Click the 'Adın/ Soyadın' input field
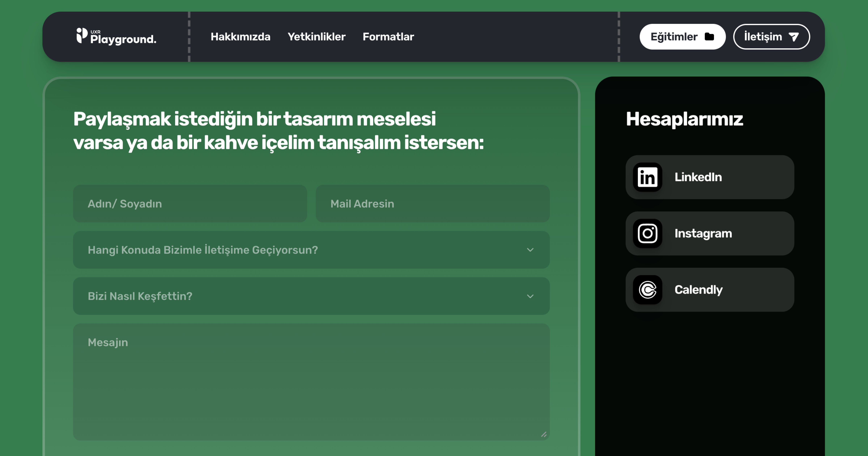868x456 pixels. click(189, 203)
